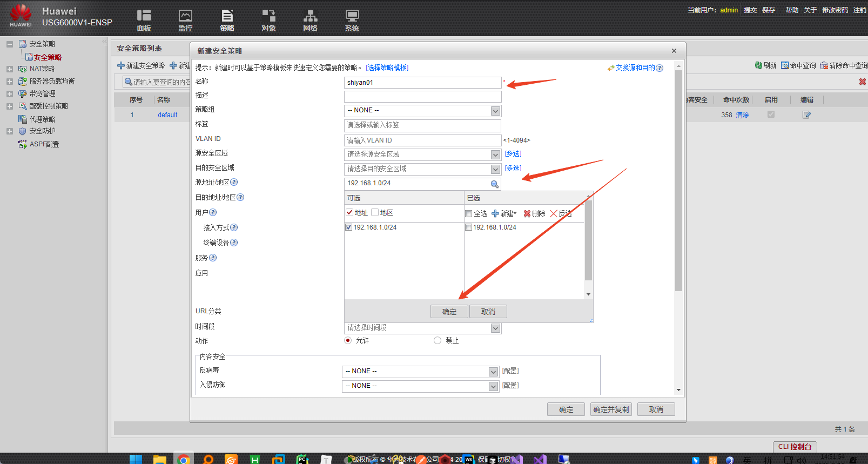Screen dimensions: 868x464
Task: Click the 保存 save link
Action: [x=769, y=10]
